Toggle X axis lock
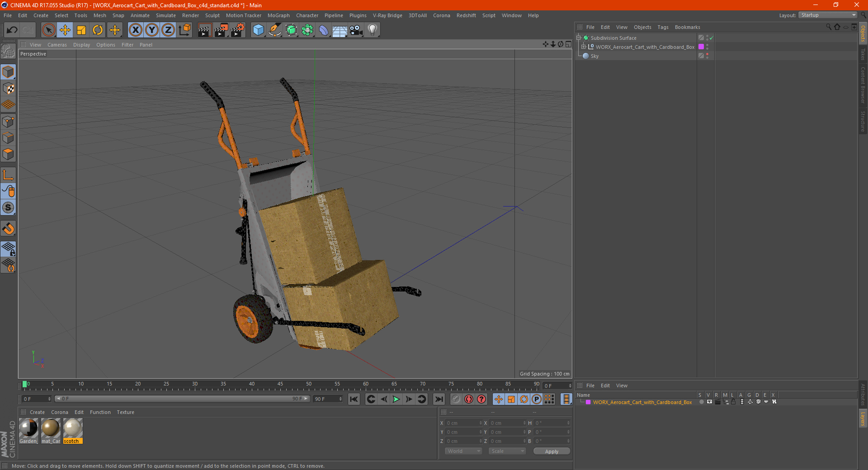The image size is (868, 470). (135, 30)
